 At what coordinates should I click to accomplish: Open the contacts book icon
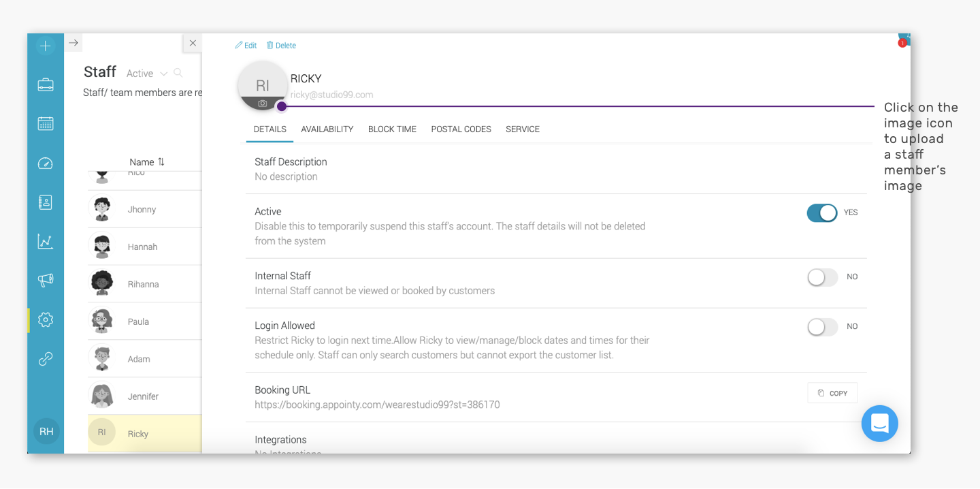click(46, 202)
